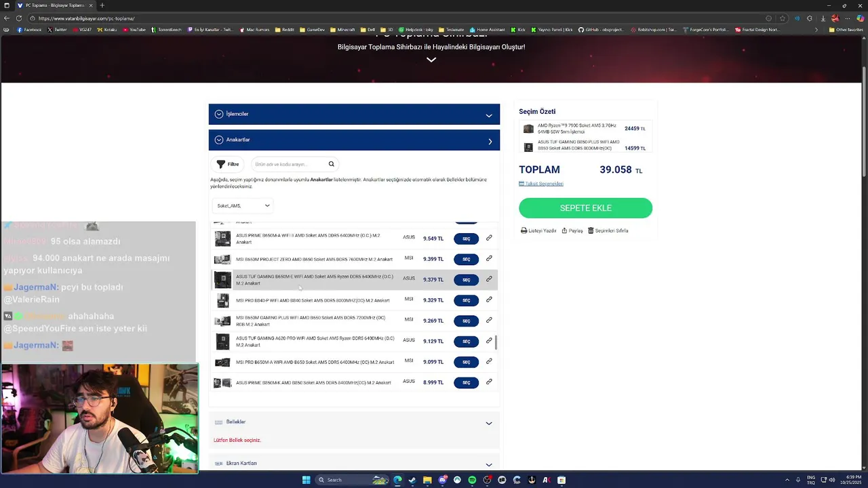Click AMD Ryzen 9 7900 item in Seçim Özeti
Viewport: 868px width, 488px height.
(x=585, y=129)
